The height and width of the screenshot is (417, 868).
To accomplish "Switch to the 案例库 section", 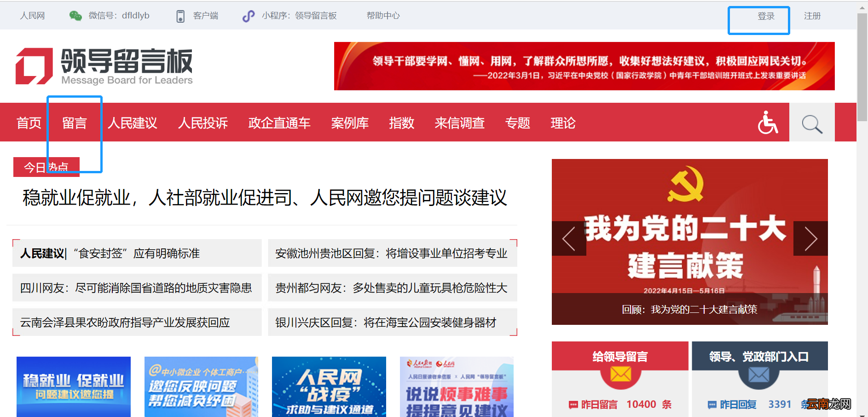I will (350, 123).
